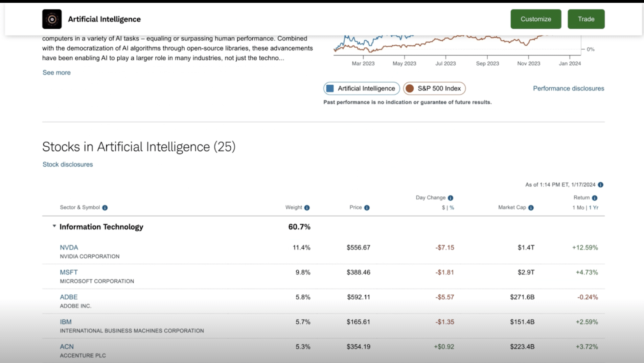Expand the description with See more
This screenshot has height=363, width=644.
coord(56,72)
